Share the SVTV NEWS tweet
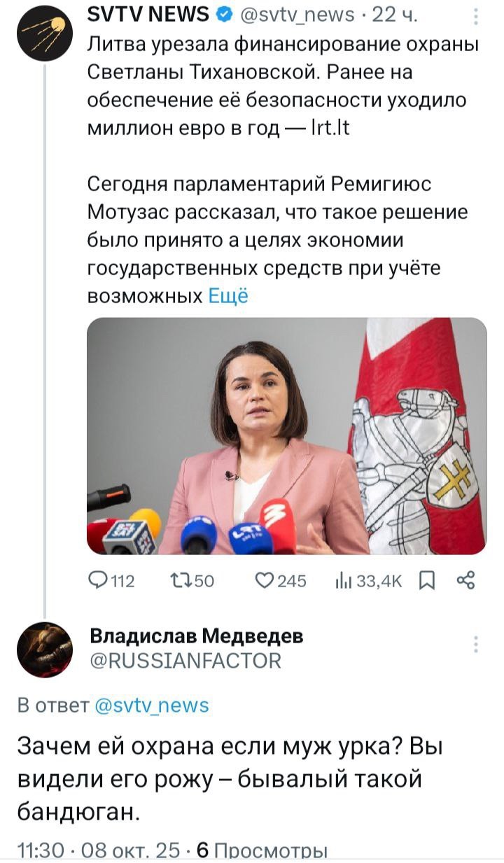Screen dimensions: 504x863 pos(465,580)
